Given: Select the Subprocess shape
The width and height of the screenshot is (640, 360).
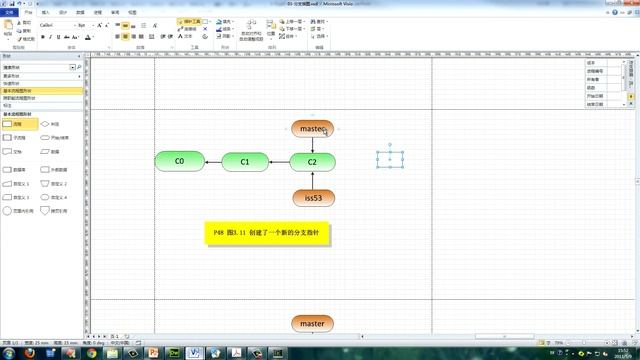Looking at the screenshot, I should 14,138.
